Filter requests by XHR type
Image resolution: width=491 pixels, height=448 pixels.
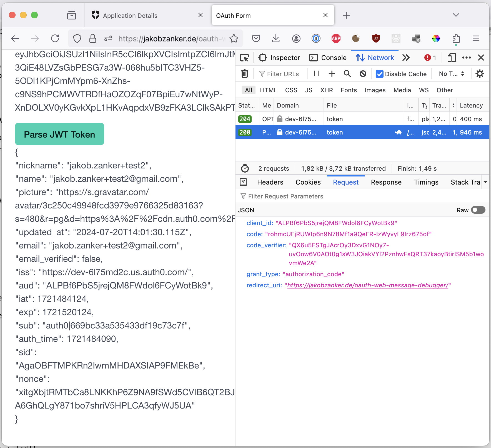click(326, 90)
